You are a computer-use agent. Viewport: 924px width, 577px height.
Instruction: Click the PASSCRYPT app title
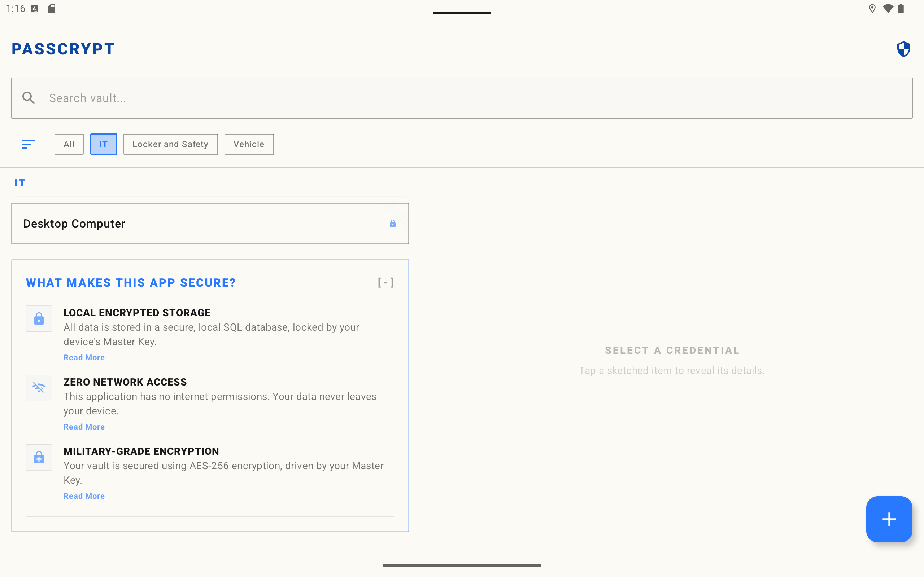63,49
